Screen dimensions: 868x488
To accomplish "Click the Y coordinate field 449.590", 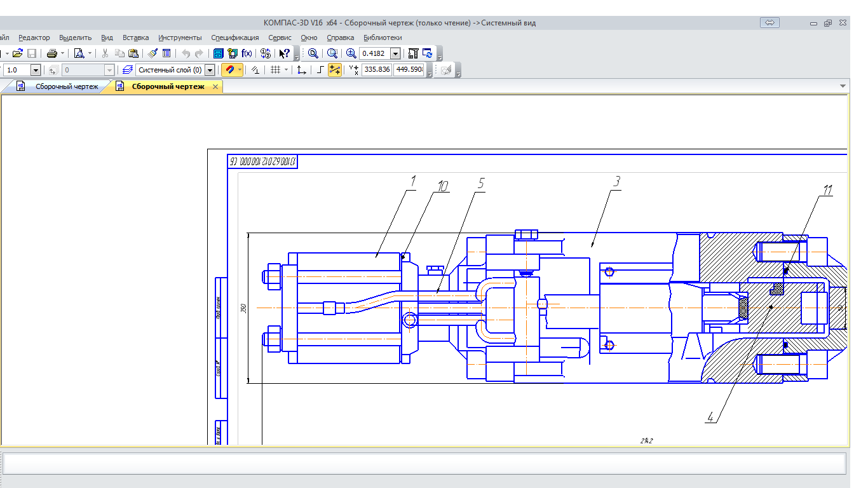I will (x=409, y=70).
